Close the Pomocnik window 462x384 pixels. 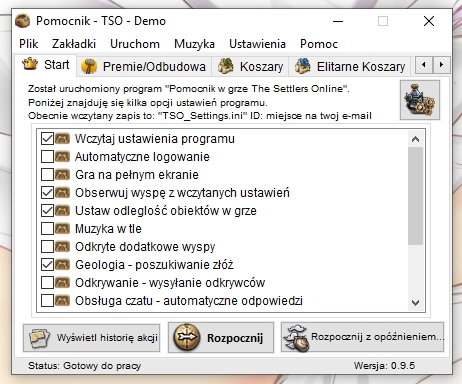pos(429,21)
